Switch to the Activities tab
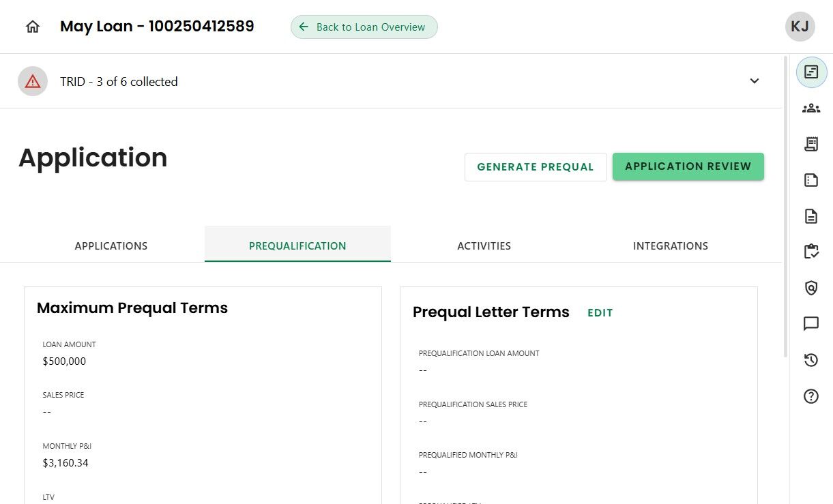Screen dimensions: 833x504 pyautogui.click(x=484, y=246)
